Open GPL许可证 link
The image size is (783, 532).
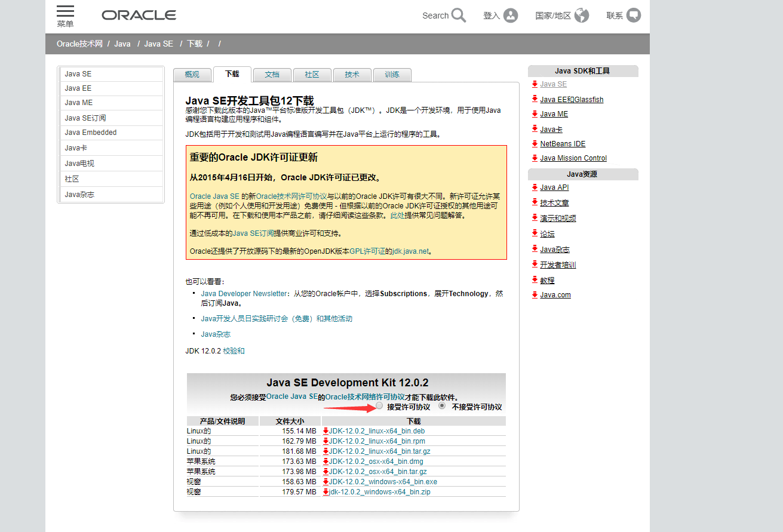[367, 251]
